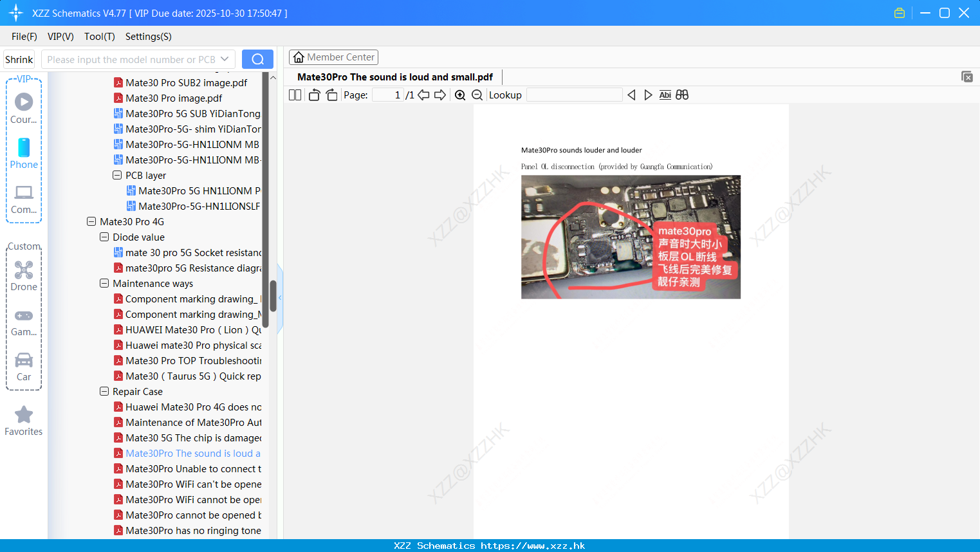The image size is (980, 552).
Task: Open Mate30 5G The chip is damaged
Action: [187, 438]
